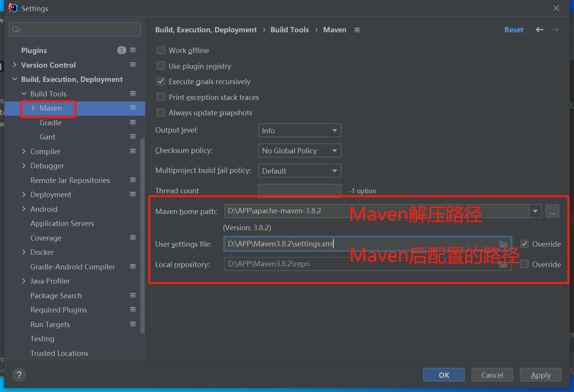Viewport: 574px width, 392px height.
Task: Open the Output level dropdown
Action: [300, 131]
